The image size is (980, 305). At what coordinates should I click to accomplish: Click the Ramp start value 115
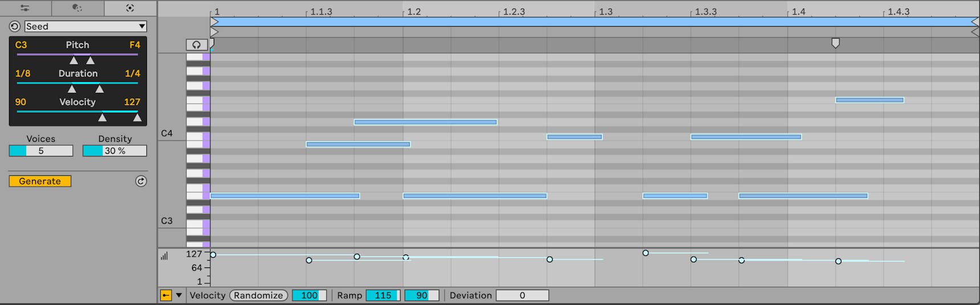click(x=383, y=295)
